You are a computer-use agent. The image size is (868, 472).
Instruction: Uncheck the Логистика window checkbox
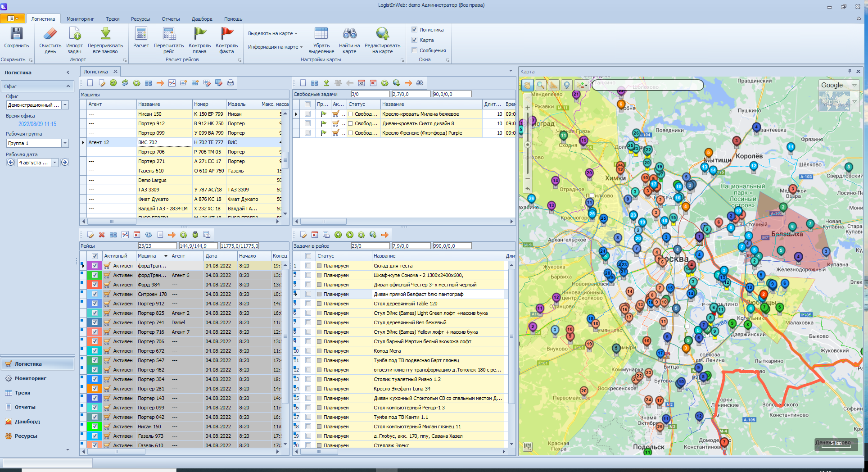[x=415, y=30]
